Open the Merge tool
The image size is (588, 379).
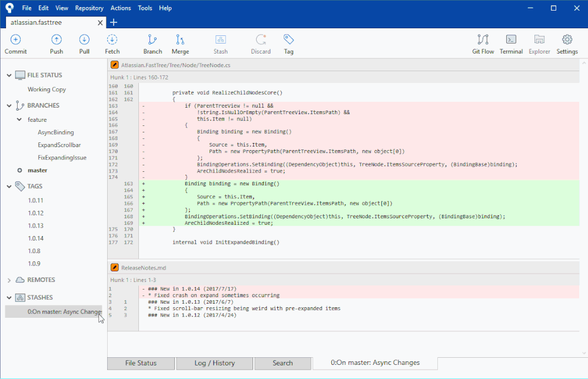pos(180,39)
